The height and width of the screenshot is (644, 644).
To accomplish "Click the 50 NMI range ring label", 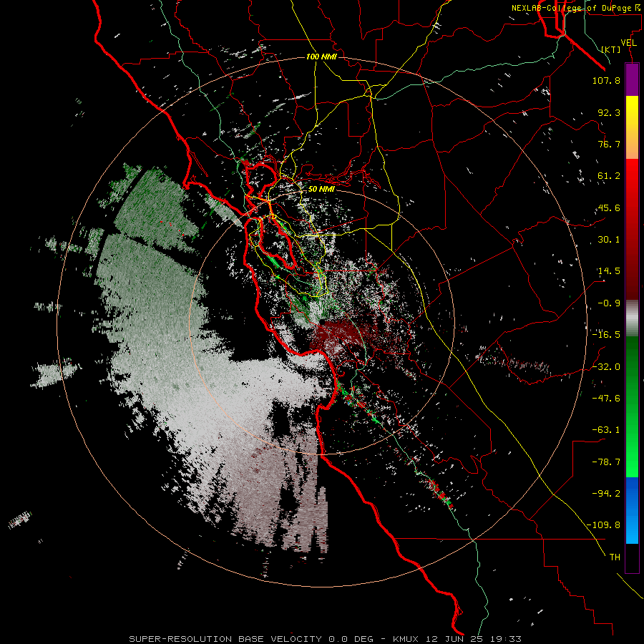I will coord(321,189).
